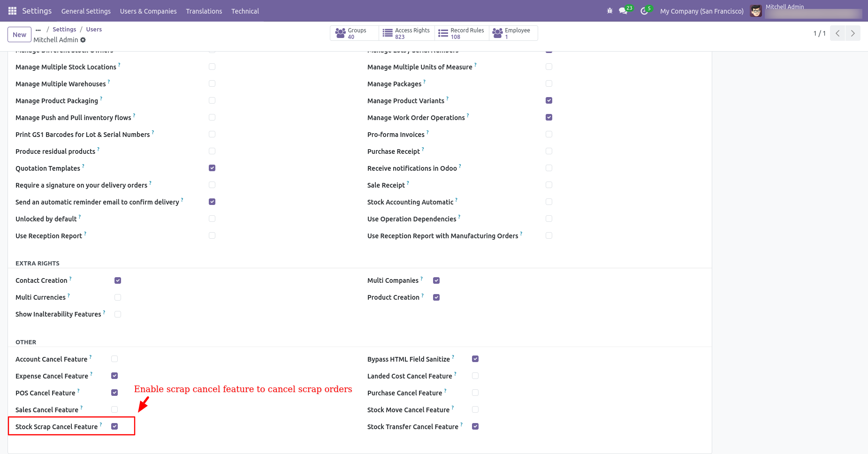Toggle Stock Scrap Cancel Feature checkbox
Viewport: 868px width, 454px height.
[x=114, y=426]
